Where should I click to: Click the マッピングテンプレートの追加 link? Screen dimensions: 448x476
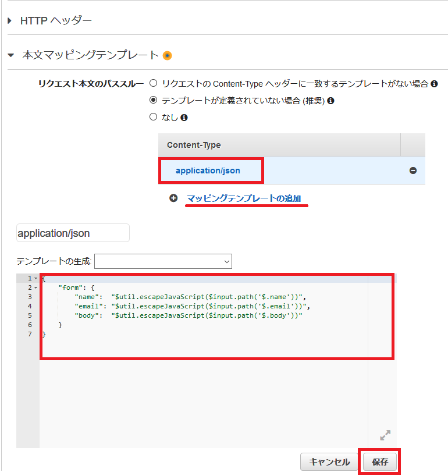tap(244, 198)
